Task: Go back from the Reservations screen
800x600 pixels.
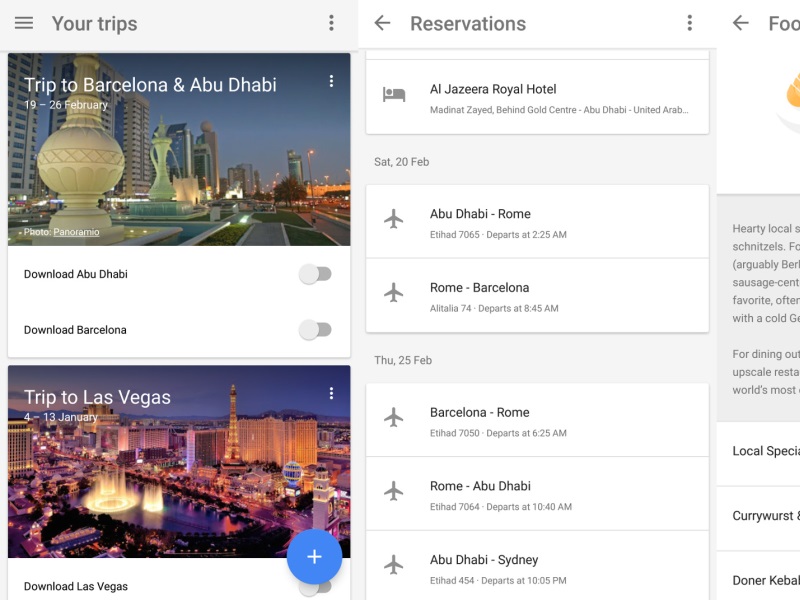Action: pyautogui.click(x=382, y=23)
